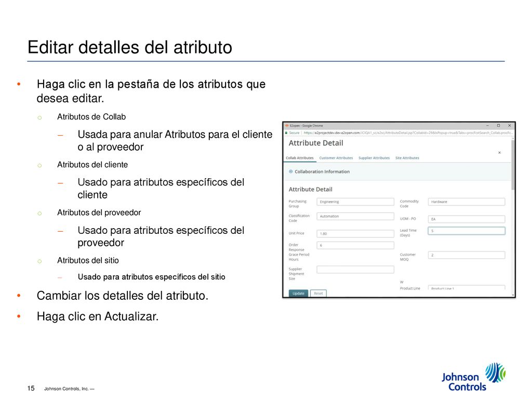Focus the Lead Time (Days) field

click(x=466, y=231)
